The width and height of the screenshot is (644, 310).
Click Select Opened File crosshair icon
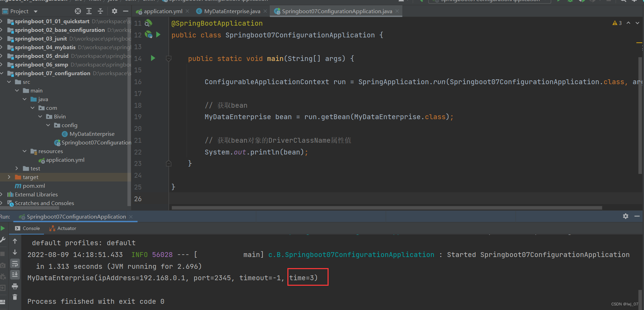78,11
